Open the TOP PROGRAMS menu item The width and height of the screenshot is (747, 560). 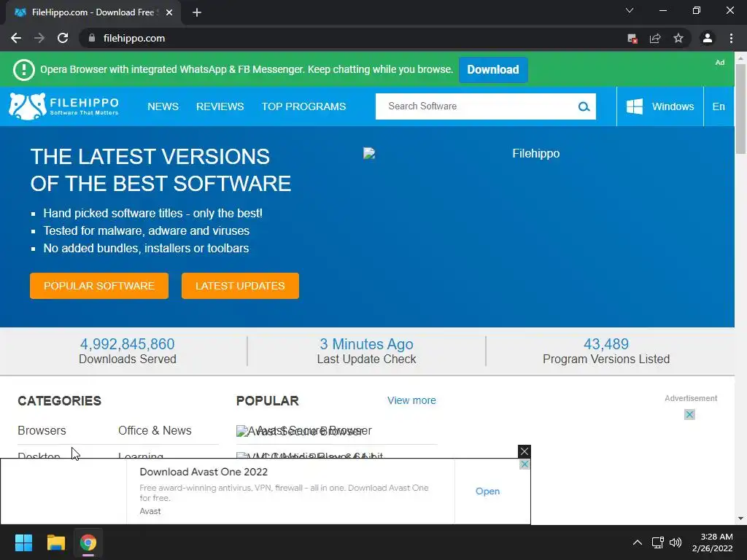[303, 106]
